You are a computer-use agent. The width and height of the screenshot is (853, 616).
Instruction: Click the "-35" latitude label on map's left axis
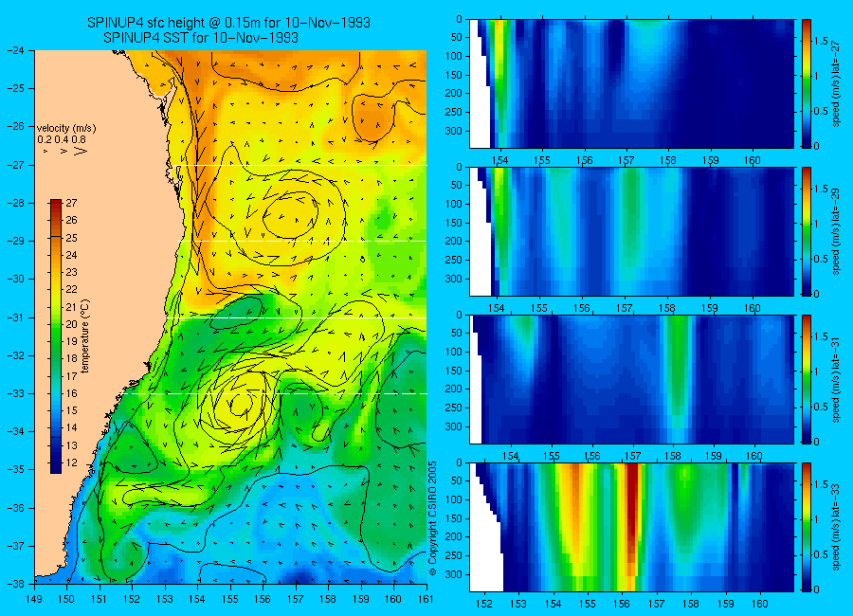coord(16,469)
